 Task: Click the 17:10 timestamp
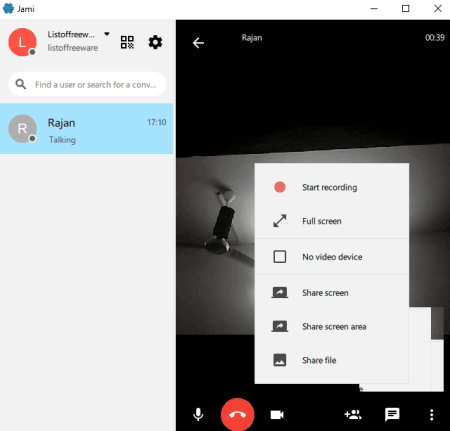pyautogui.click(x=157, y=122)
